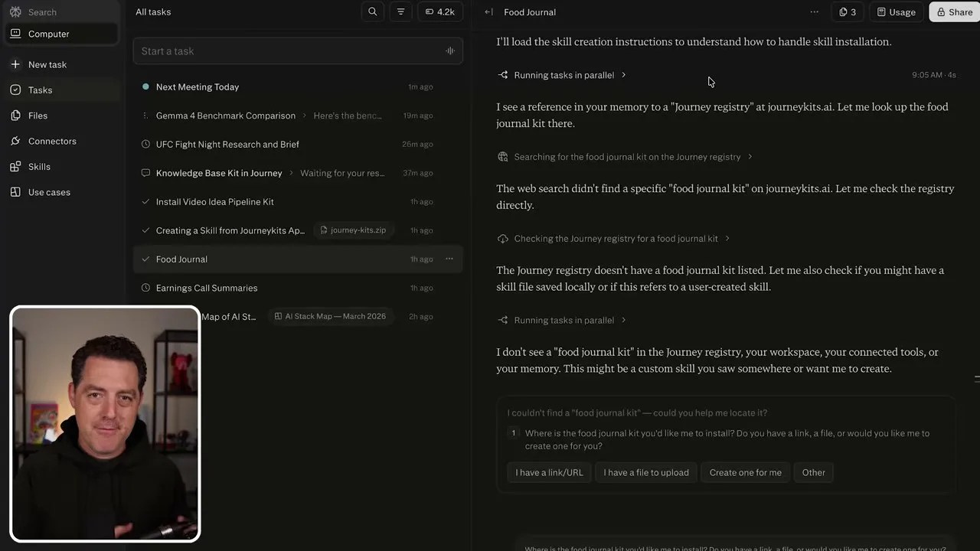Click the Computer monitor icon in the sidebar
The image size is (980, 551).
point(15,34)
